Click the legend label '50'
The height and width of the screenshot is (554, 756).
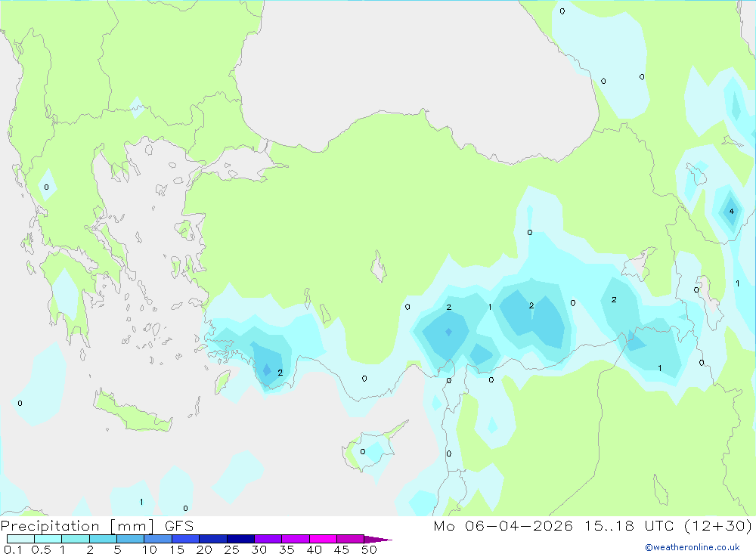tap(369, 549)
